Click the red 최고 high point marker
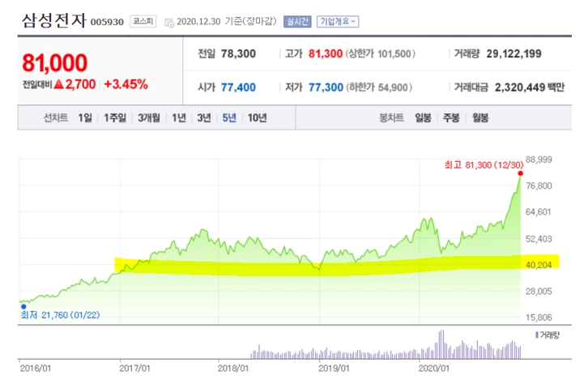 [x=521, y=173]
